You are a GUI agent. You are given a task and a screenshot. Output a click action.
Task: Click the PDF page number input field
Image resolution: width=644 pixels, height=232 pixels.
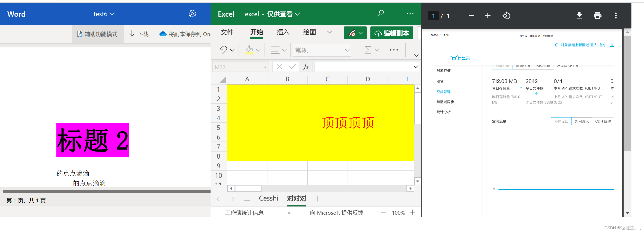pos(433,16)
